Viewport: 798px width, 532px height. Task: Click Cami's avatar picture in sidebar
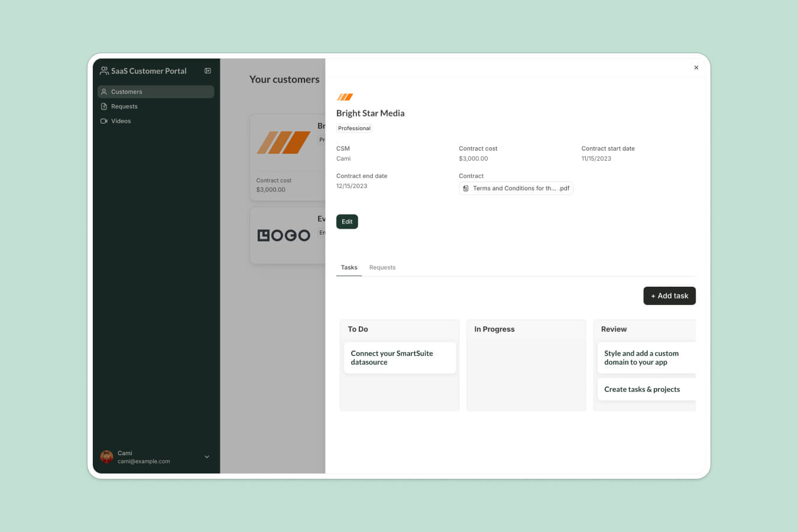(107, 457)
